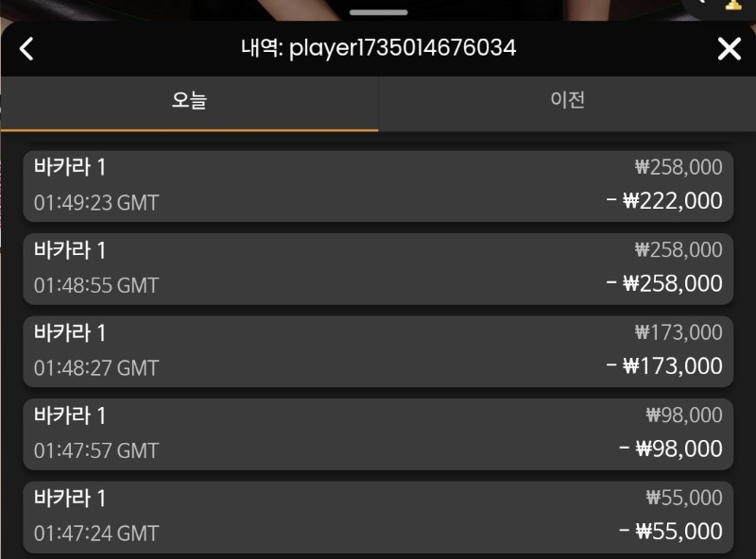The image size is (756, 559).
Task: Click the -₩98,000 result amount
Action: (x=671, y=449)
